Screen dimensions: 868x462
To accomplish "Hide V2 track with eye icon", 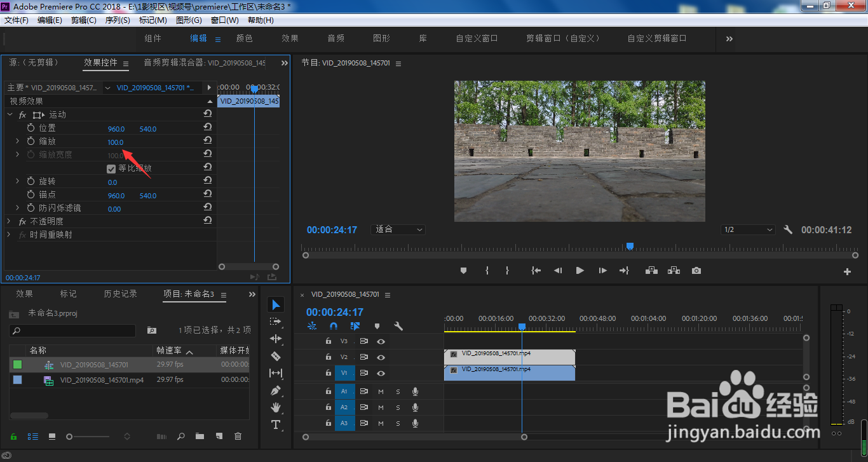I will [381, 357].
